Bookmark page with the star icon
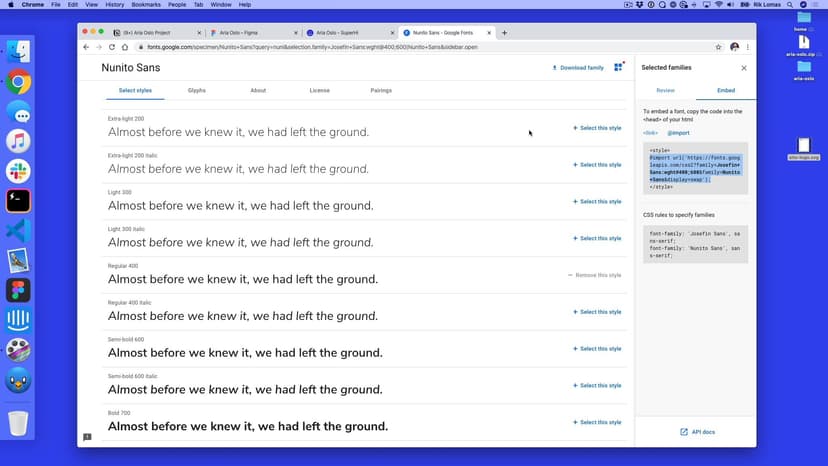 pos(718,47)
